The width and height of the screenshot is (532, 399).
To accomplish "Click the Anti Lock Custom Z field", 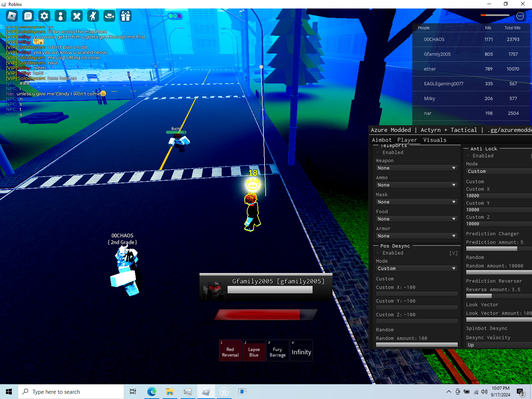I will coord(499,224).
